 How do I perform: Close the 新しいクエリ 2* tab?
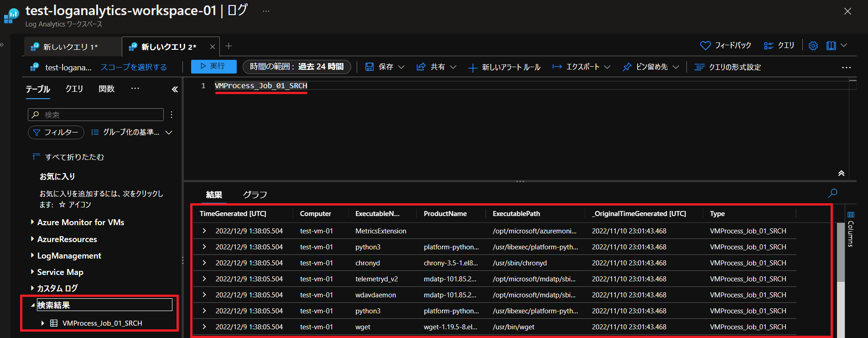(213, 47)
